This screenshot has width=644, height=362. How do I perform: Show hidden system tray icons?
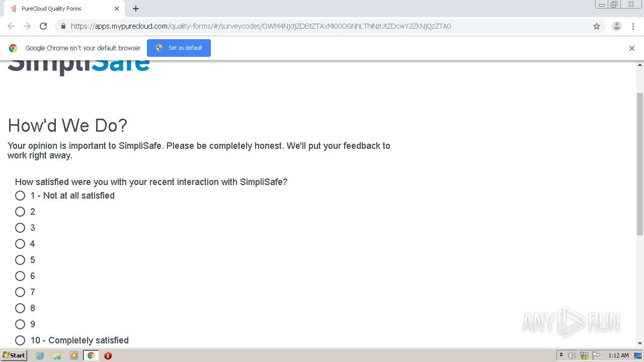561,355
